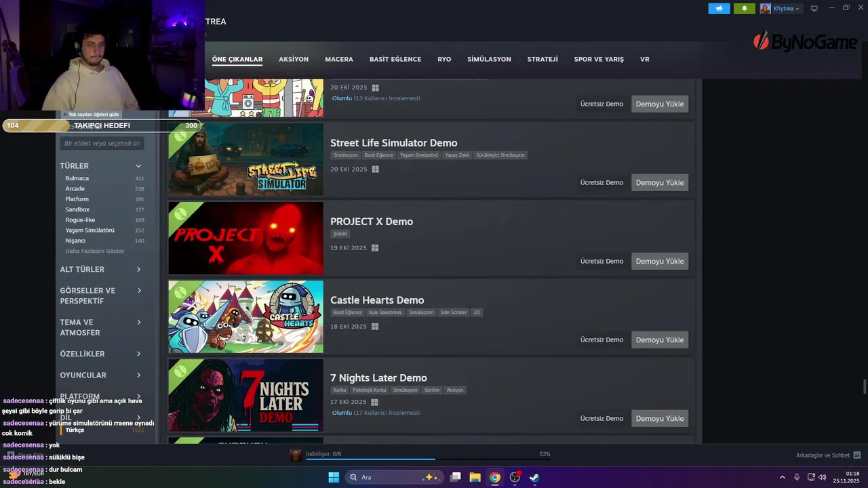Expand the ÖZELLİKLER filter section
Image resolution: width=868 pixels, height=488 pixels.
click(x=138, y=354)
